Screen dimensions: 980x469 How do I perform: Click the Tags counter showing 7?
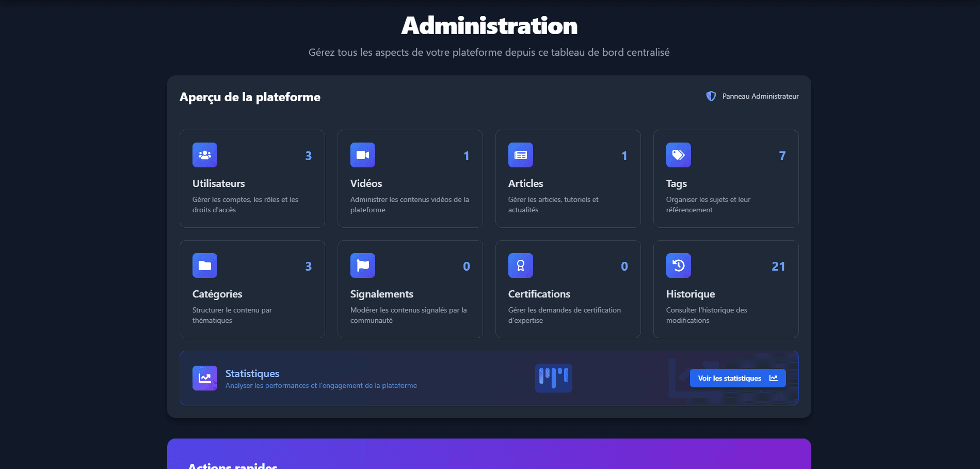click(x=782, y=155)
